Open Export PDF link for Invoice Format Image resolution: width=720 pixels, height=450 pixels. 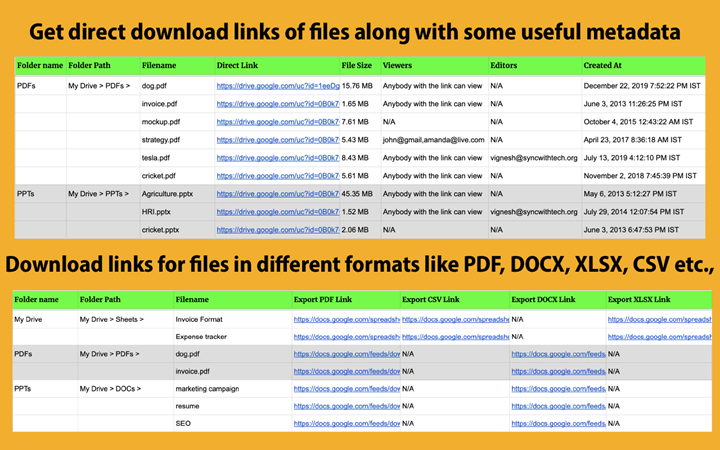click(347, 319)
